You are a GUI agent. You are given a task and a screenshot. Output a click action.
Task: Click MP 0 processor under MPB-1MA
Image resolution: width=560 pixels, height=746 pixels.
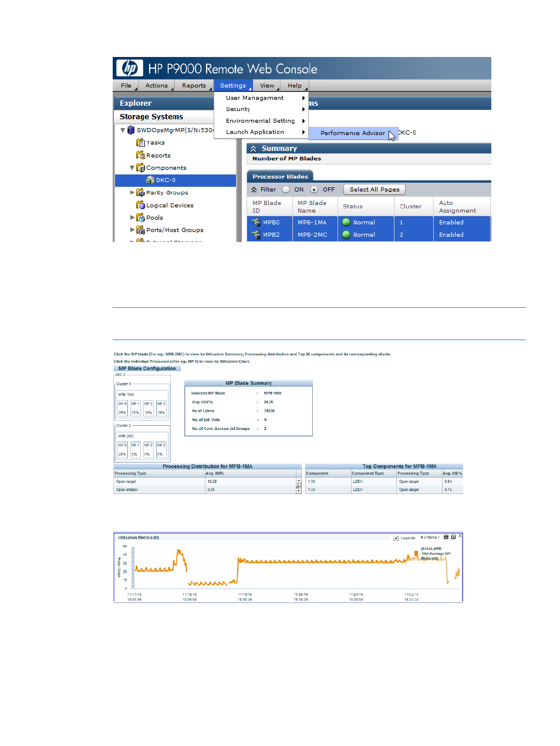coord(123,408)
